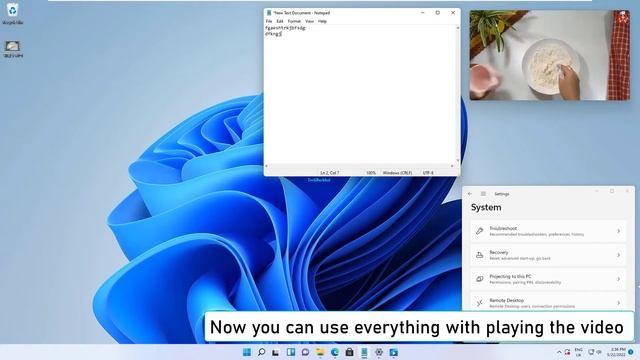This screenshot has width=640, height=360.
Task: Click inside the Notepad text area
Action: click(360, 94)
